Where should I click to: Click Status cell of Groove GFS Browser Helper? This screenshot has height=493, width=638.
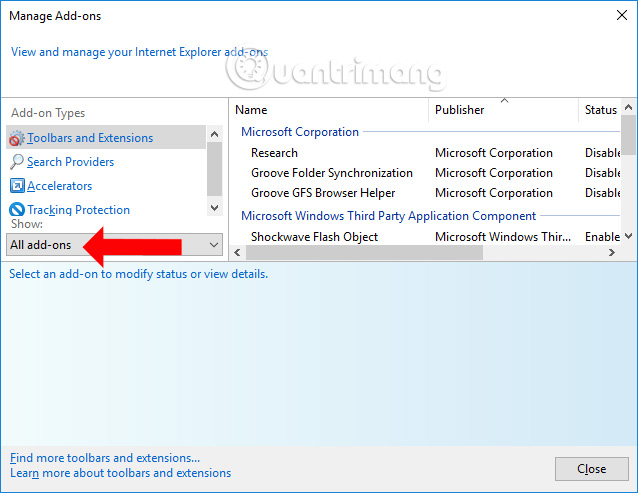[602, 193]
